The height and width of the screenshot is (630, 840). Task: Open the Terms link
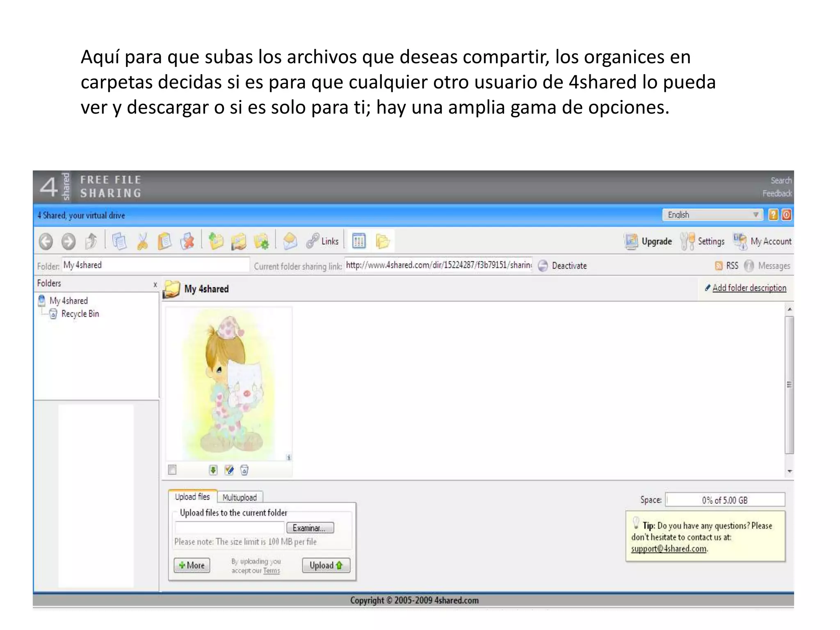click(x=271, y=571)
